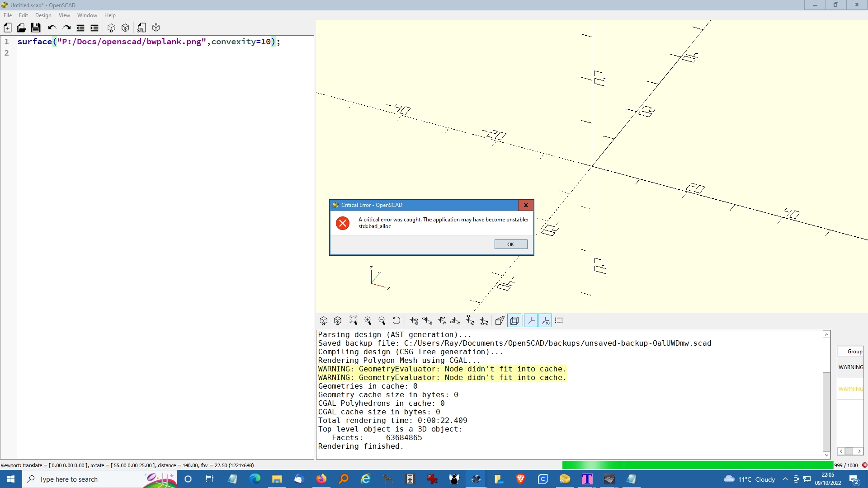This screenshot has width=868, height=488.
Task: Click the Unindent code icon
Action: (x=80, y=28)
